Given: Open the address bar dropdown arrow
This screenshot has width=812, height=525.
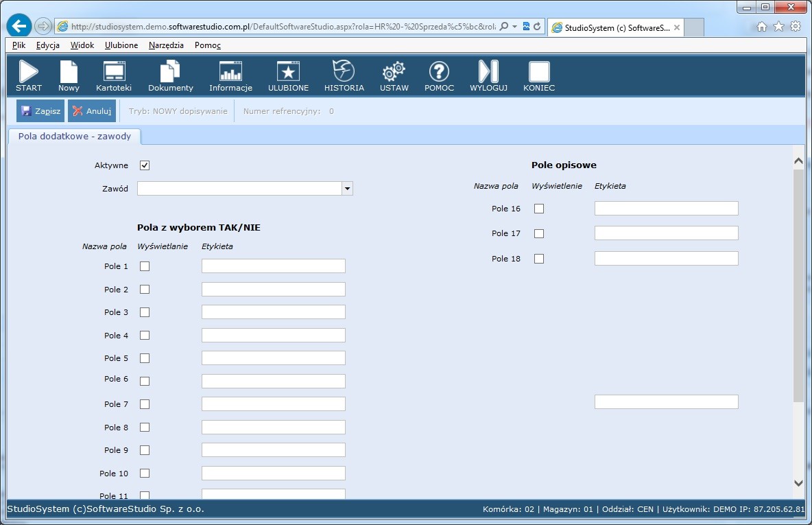Looking at the screenshot, I should point(514,27).
